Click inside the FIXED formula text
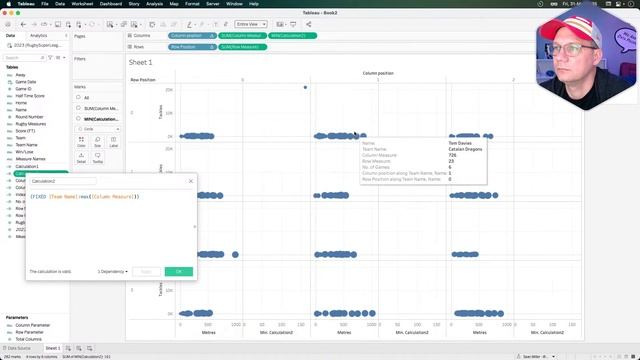The height and width of the screenshot is (360, 640). click(85, 197)
